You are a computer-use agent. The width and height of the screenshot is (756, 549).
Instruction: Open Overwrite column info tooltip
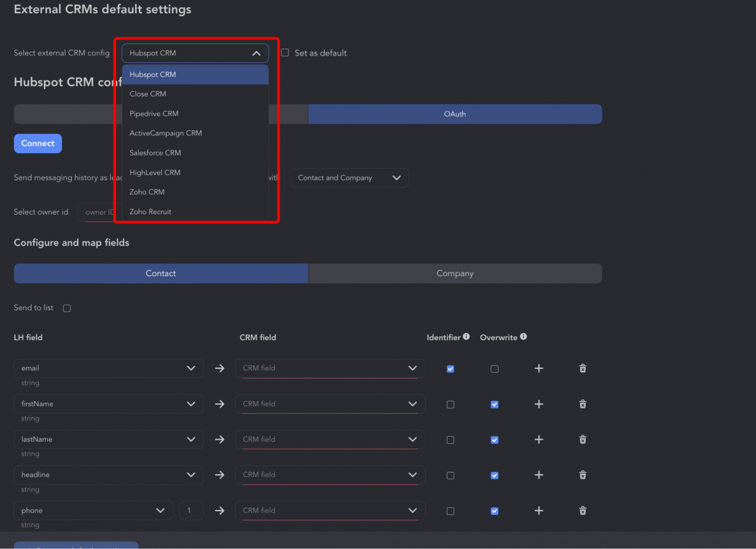coord(523,335)
